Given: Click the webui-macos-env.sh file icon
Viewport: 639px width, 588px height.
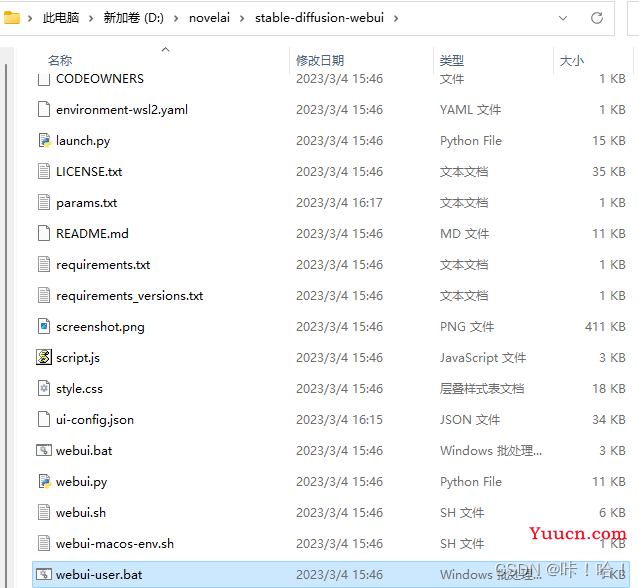Looking at the screenshot, I should (x=44, y=543).
